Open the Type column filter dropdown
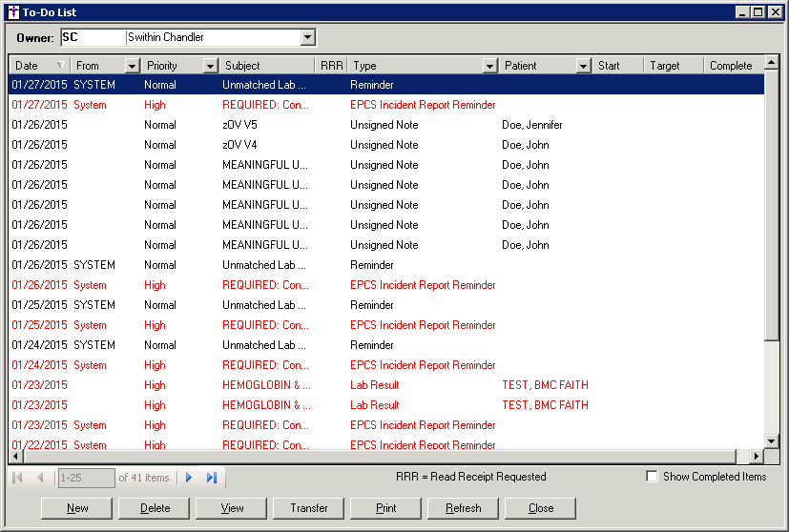This screenshot has height=532, width=789. (x=489, y=66)
